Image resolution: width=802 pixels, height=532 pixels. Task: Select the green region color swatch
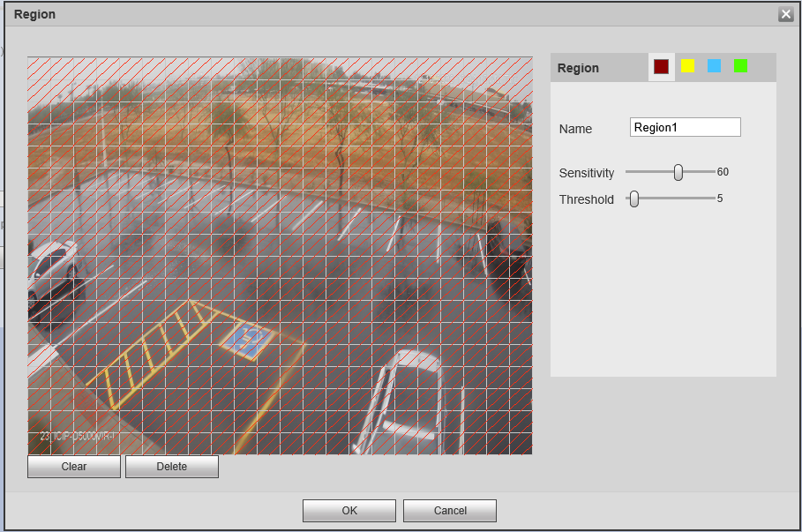pos(740,66)
